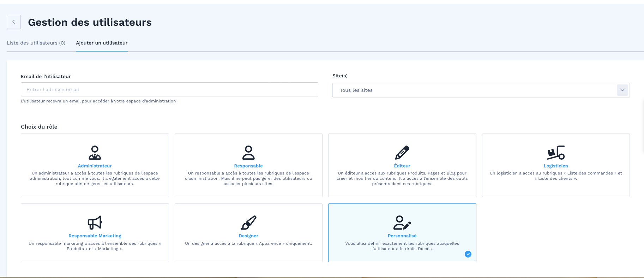This screenshot has height=278, width=644.
Task: Choose the Éditeur pencil icon
Action: pyautogui.click(x=402, y=153)
